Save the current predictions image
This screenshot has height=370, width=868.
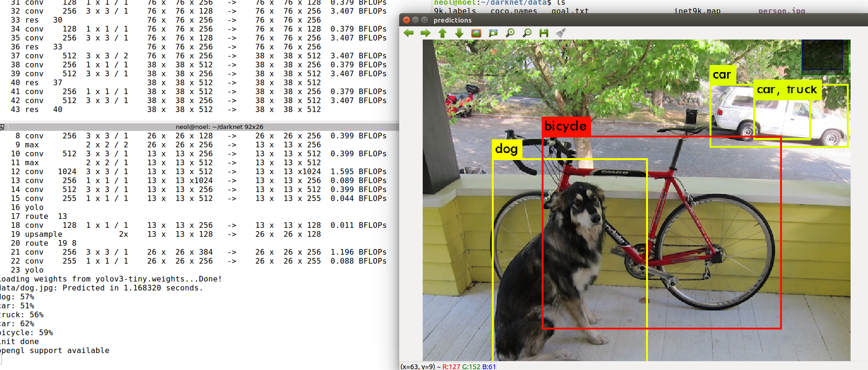point(544,33)
